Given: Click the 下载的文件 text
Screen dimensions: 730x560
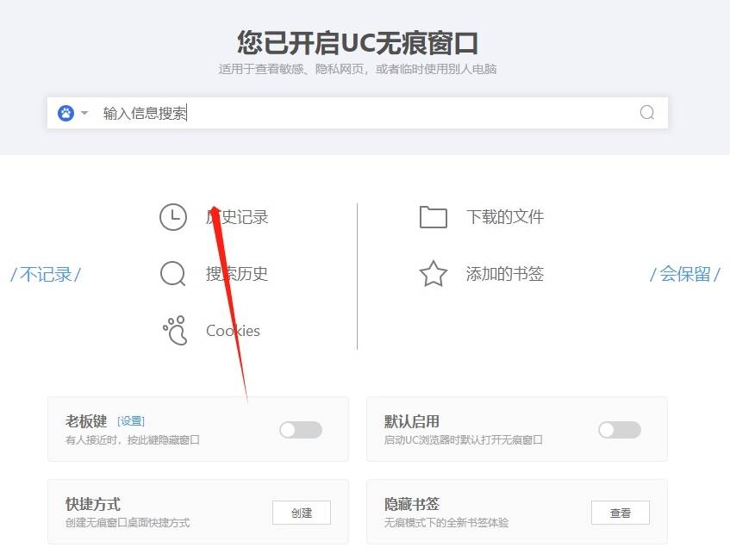Looking at the screenshot, I should [505, 217].
